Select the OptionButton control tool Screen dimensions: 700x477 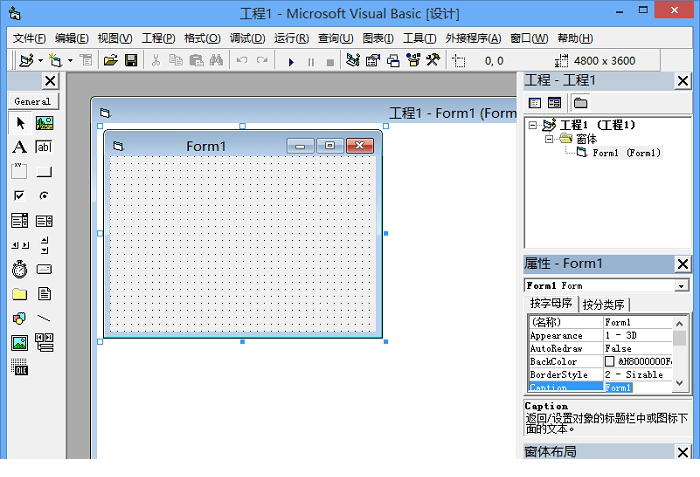44,196
